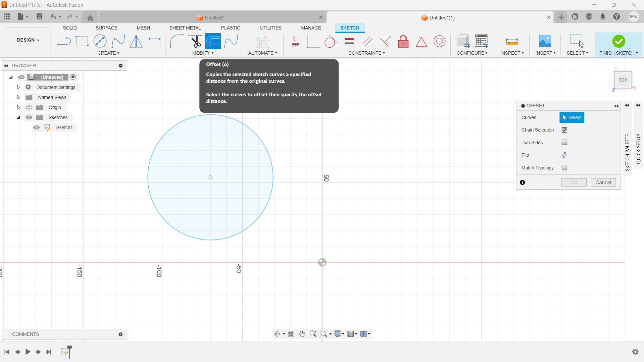Click the Insert image icon
Image resolution: width=644 pixels, height=362 pixels.
click(x=545, y=41)
